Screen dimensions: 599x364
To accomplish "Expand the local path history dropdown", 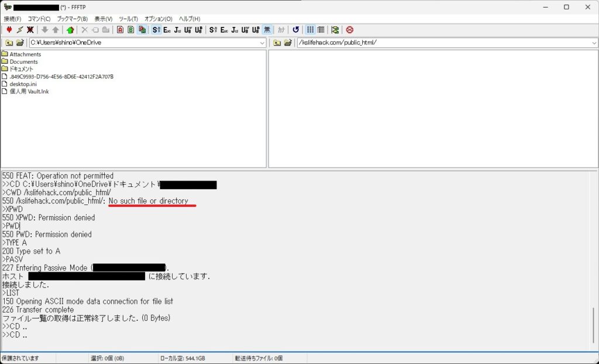I will click(262, 43).
